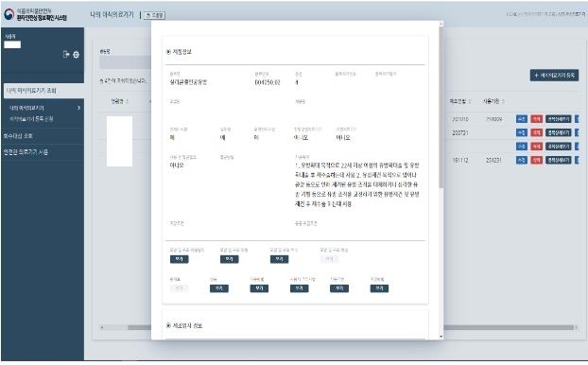The height and width of the screenshot is (365, 588).
Task: Click red 삭제 button in 191112 row
Action: [536, 160]
